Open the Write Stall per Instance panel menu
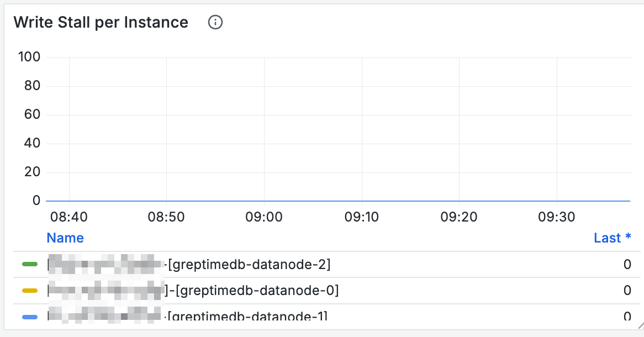 pos(101,23)
